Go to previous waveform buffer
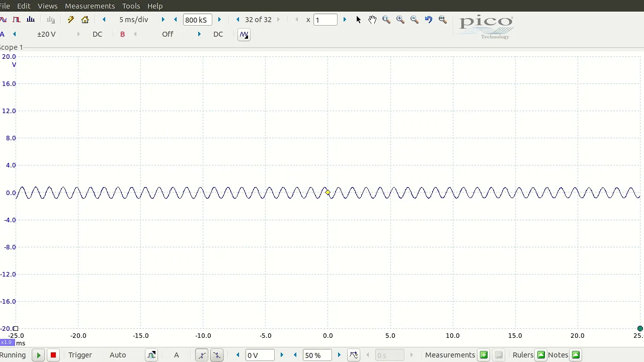The image size is (644, 362). pyautogui.click(x=238, y=20)
